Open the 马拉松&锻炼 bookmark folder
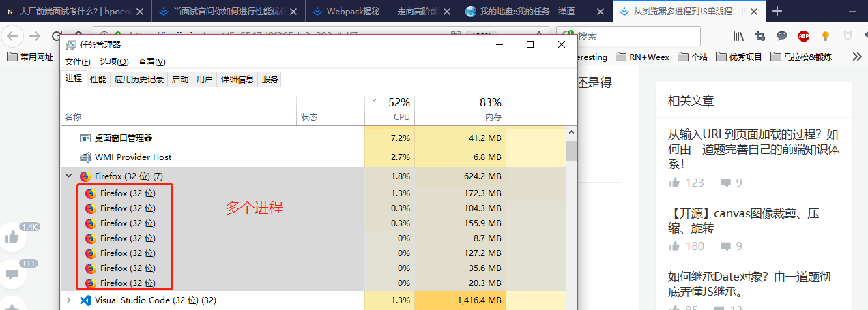868x310 pixels. coord(801,57)
